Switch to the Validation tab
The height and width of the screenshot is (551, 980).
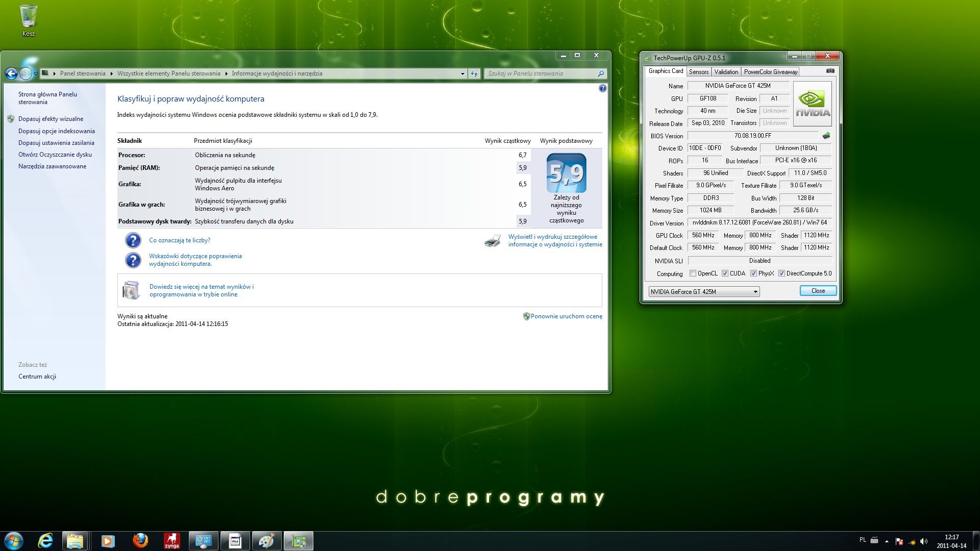726,72
